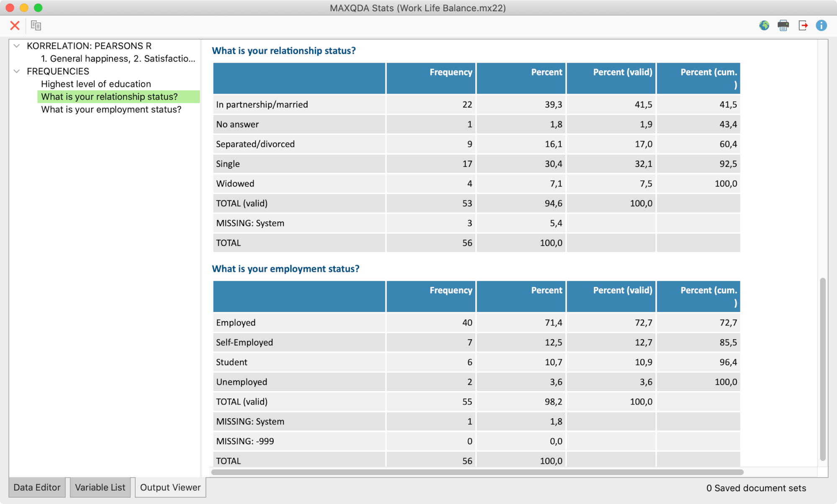Open the Output Viewer tab
Viewport: 837px width, 504px height.
(170, 487)
